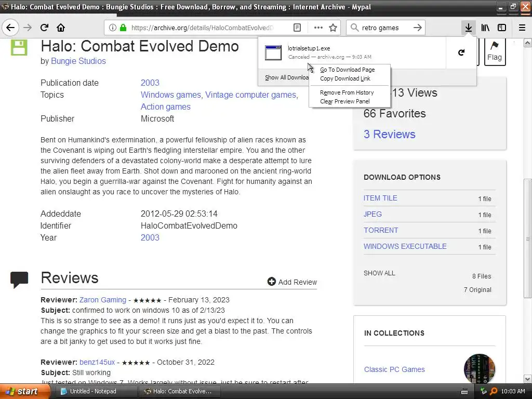Click the search magnifier icon
This screenshot has height=399, width=532.
[x=354, y=28]
